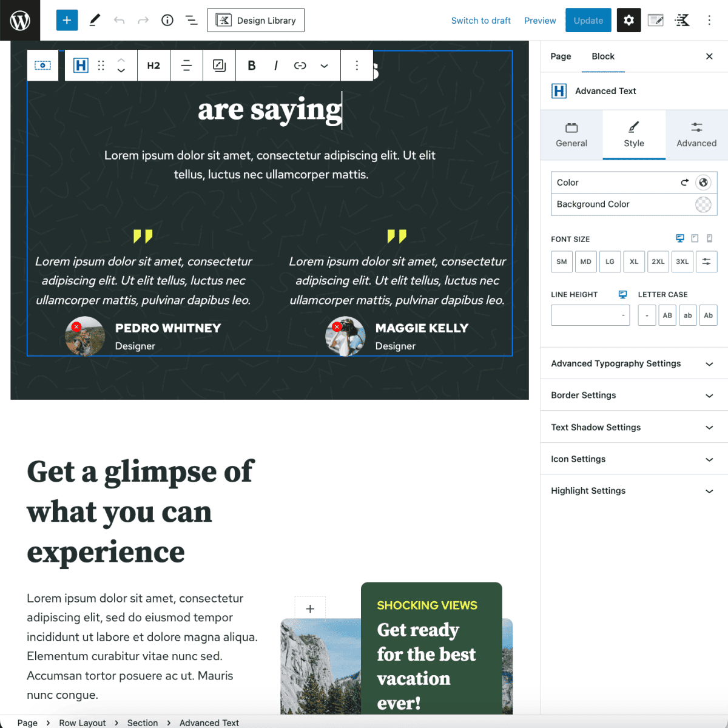728x728 pixels.
Task: Open the text alignment tool
Action: point(186,65)
